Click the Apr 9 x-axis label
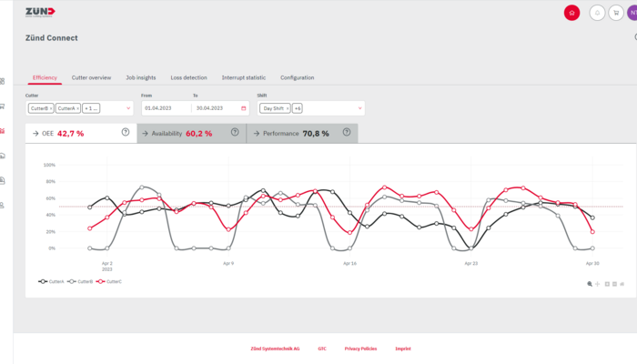637x364 pixels. [228, 263]
